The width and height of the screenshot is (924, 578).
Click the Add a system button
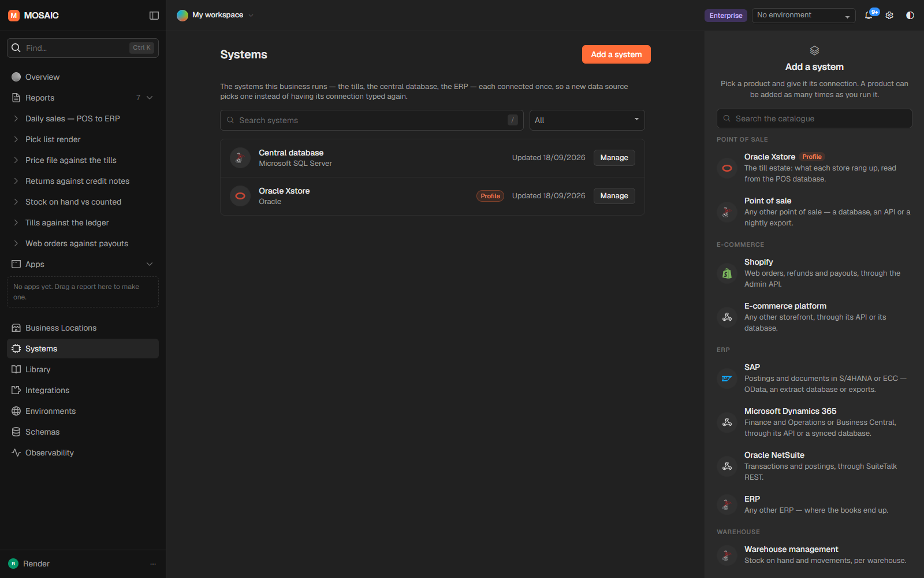click(616, 54)
